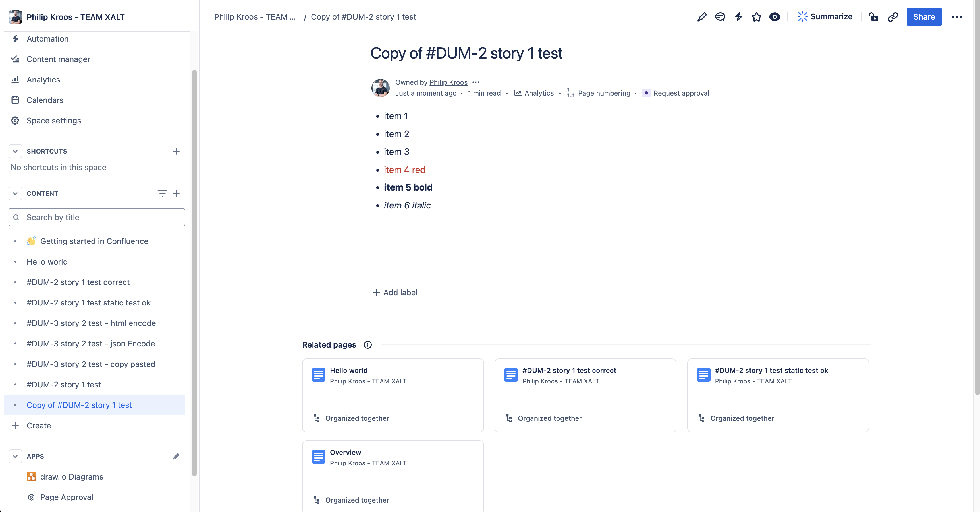
Task: Copy page link using chain icon
Action: [x=893, y=17]
